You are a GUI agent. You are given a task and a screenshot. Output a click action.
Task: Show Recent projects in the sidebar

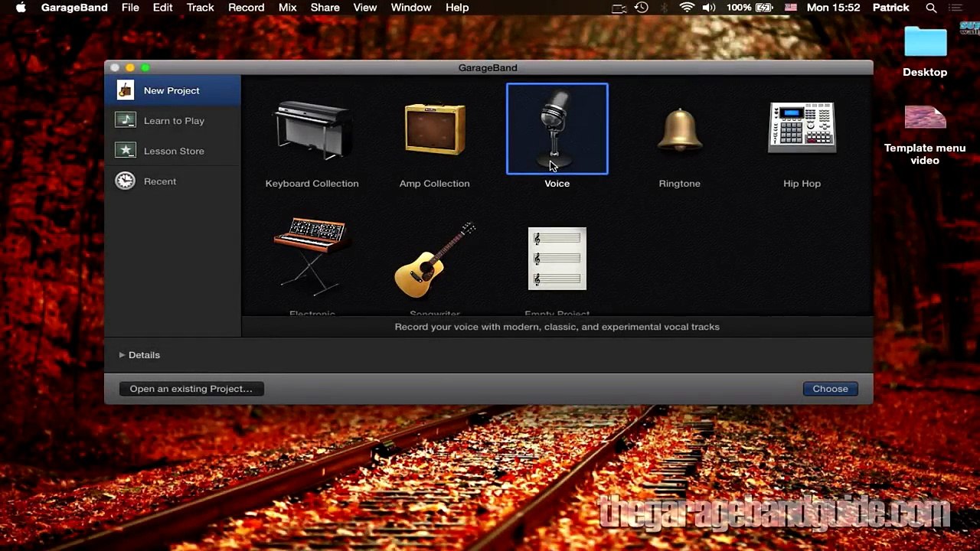172,181
